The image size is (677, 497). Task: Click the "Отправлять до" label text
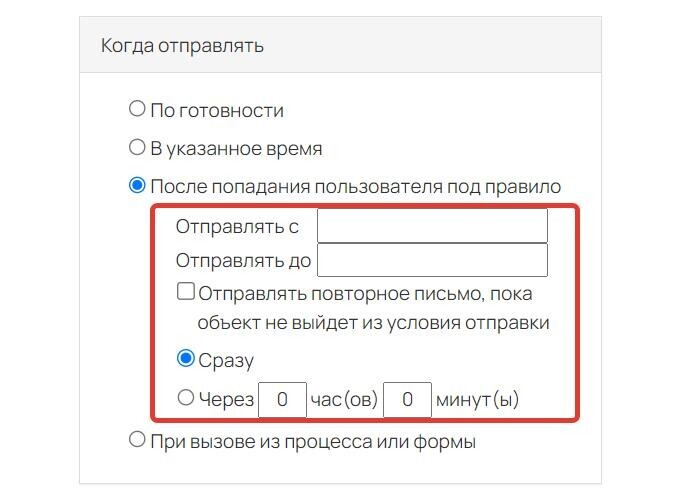coord(244,261)
